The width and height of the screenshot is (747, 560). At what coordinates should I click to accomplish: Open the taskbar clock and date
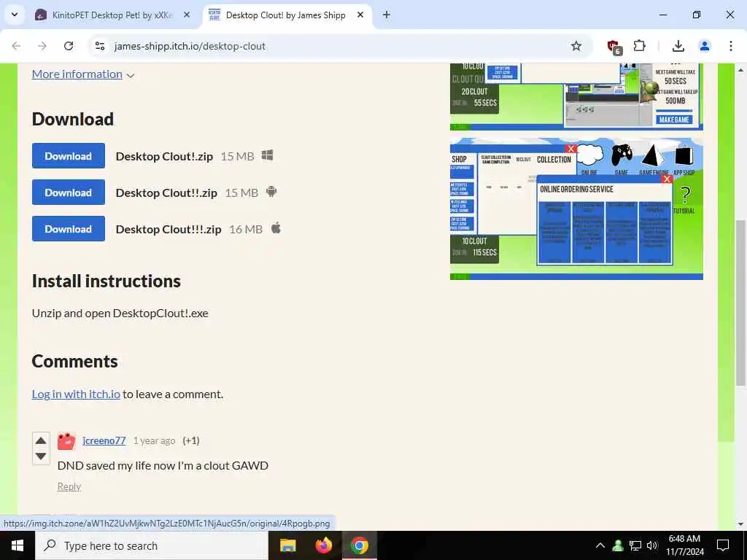click(x=684, y=545)
